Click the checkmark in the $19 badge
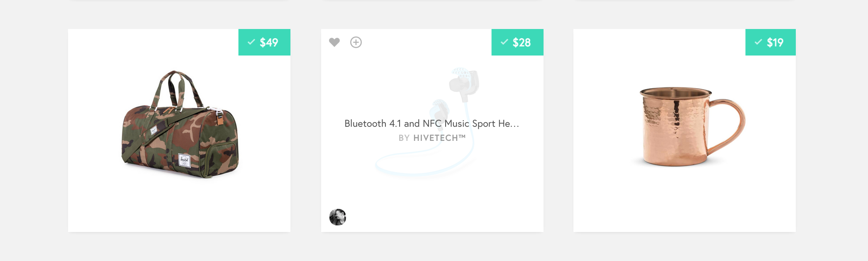868x261 pixels. (x=758, y=42)
